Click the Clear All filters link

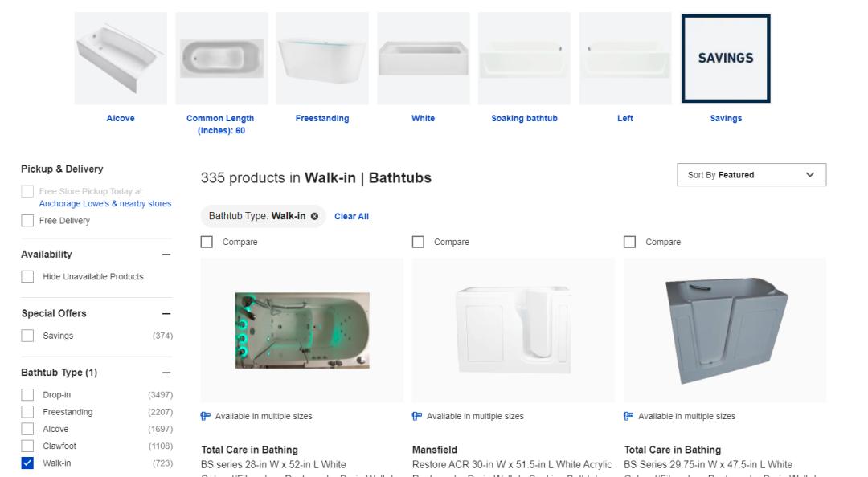(x=351, y=217)
